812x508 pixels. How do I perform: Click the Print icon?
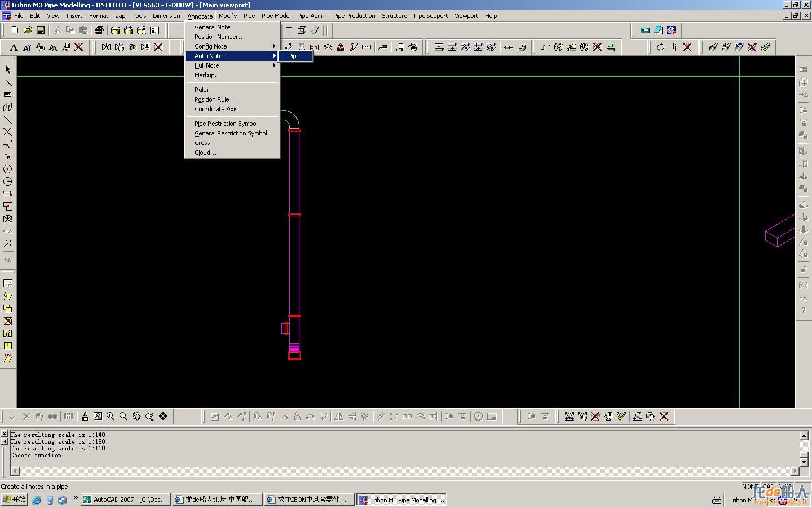99,30
